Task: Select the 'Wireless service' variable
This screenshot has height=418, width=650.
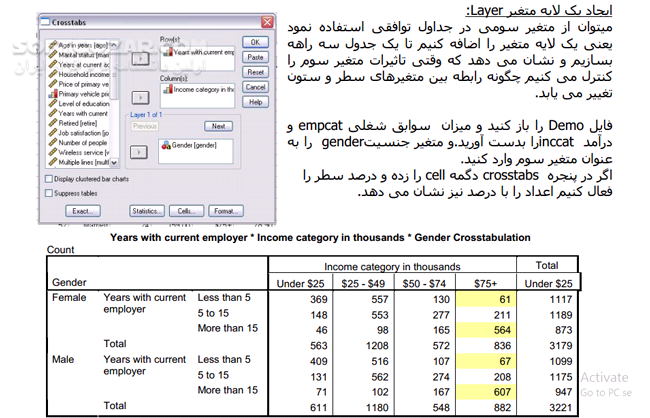Action: pos(79,153)
